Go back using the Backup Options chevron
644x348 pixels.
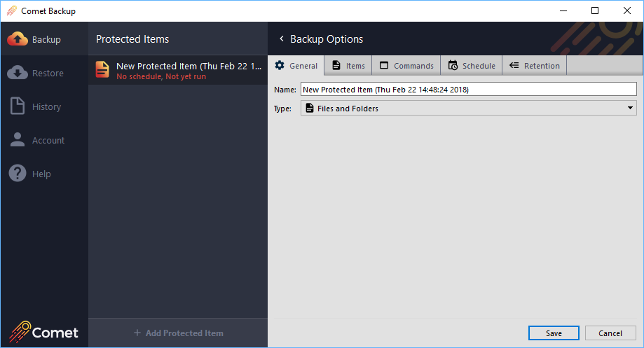(x=282, y=39)
